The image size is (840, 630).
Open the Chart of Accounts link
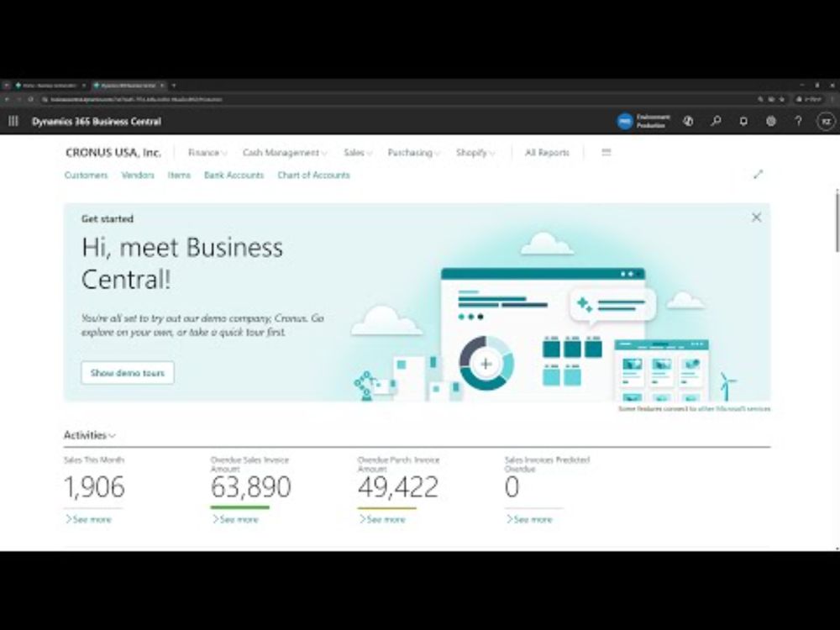(313, 176)
